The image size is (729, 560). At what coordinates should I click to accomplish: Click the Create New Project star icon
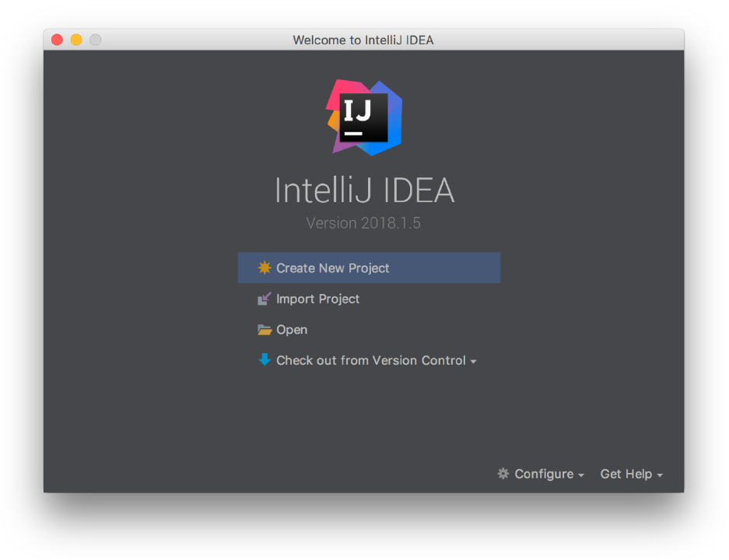click(265, 268)
